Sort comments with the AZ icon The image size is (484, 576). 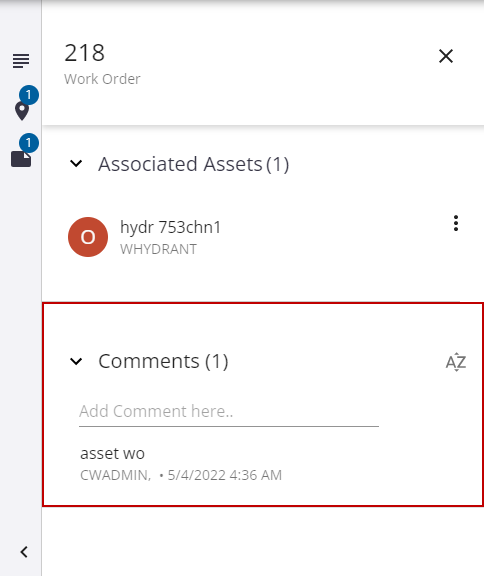[x=456, y=362]
